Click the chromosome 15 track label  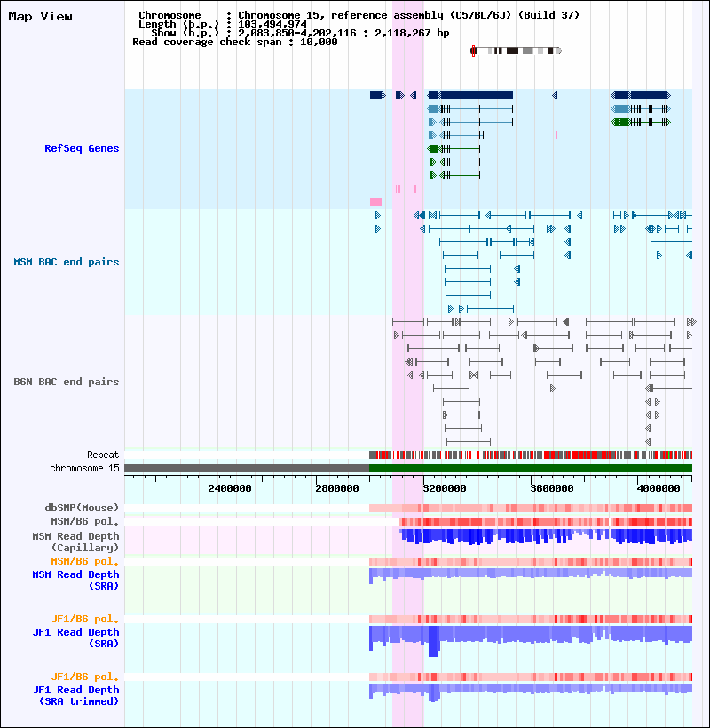coord(84,468)
